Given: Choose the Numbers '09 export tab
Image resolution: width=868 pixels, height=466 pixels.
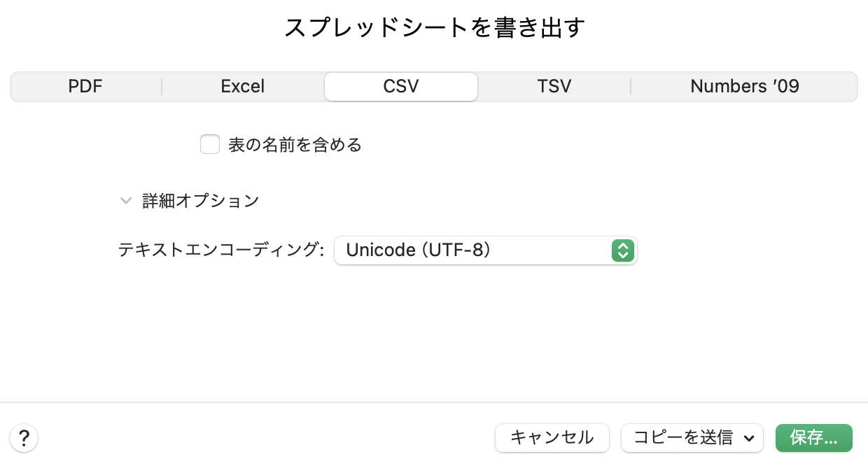Looking at the screenshot, I should click(745, 87).
